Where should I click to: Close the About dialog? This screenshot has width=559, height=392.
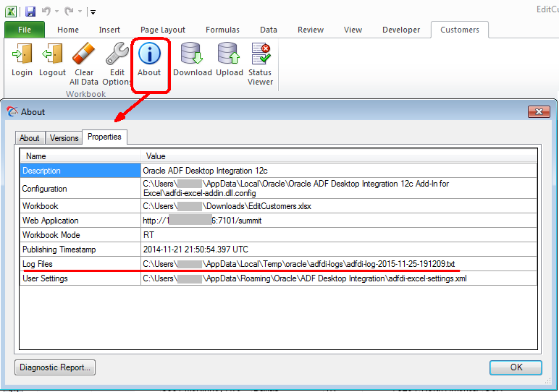[x=539, y=112]
